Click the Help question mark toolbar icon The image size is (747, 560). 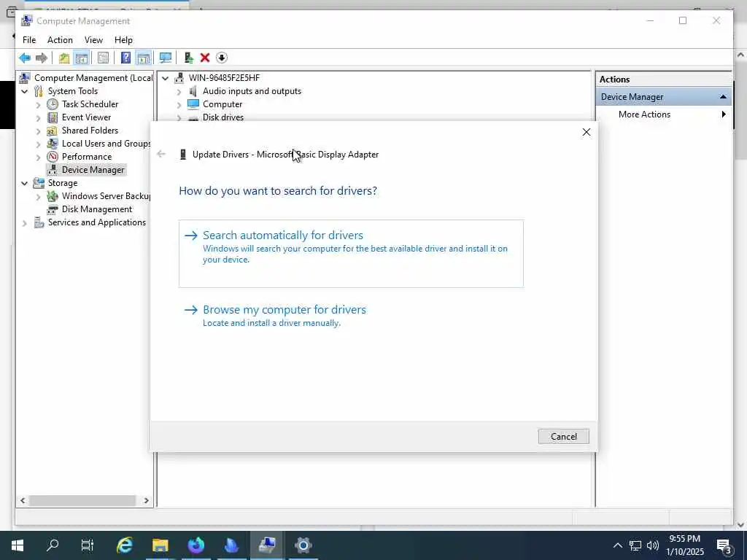click(125, 58)
